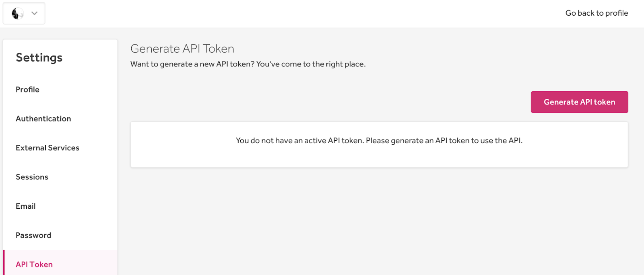Click the Settings sidebar heading
644x275 pixels.
[x=39, y=58]
